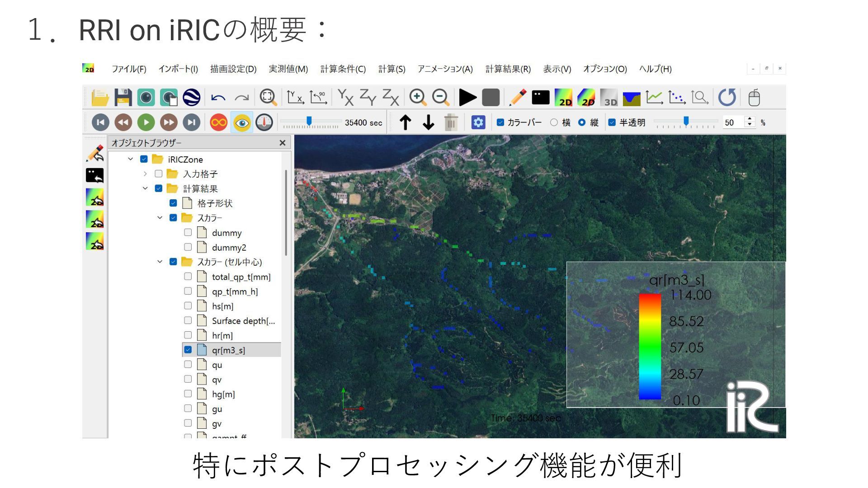Select the 横 orientation radio button
This screenshot has width=868, height=488.
pyautogui.click(x=554, y=122)
